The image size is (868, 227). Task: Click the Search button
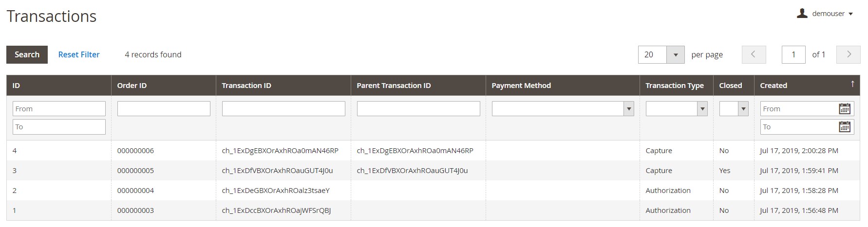click(27, 54)
